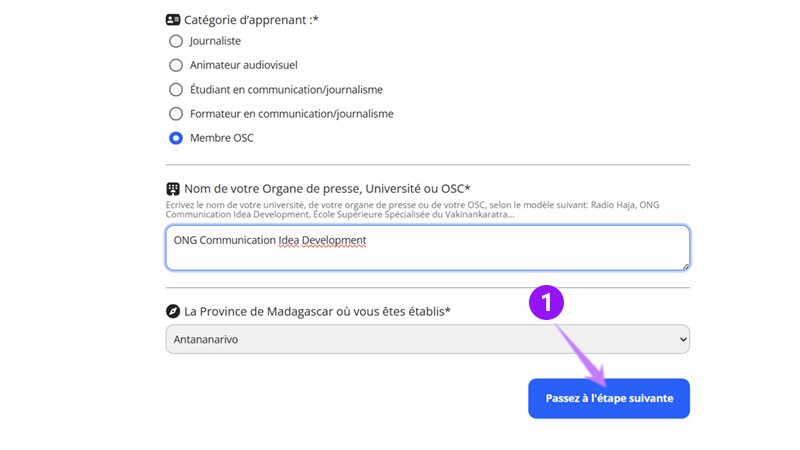This screenshot has height=450, width=800.
Task: Click the Passez à l'étape suivante button
Action: (x=609, y=398)
